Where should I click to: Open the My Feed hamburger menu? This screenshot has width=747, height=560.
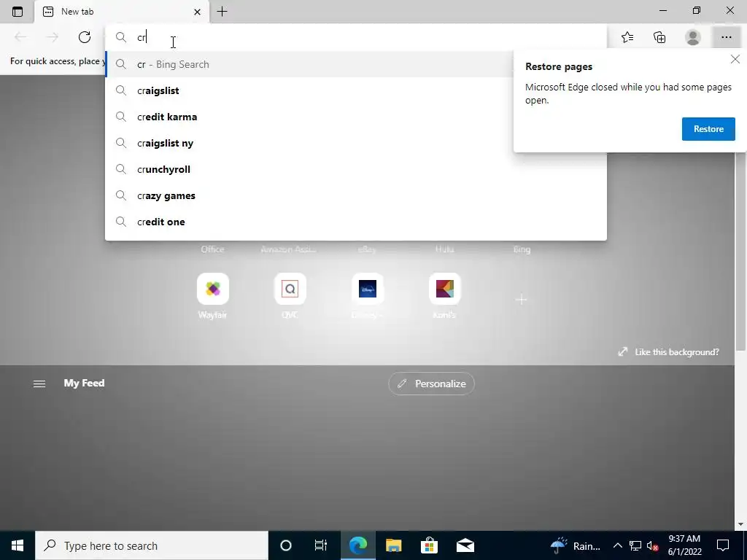tap(39, 384)
